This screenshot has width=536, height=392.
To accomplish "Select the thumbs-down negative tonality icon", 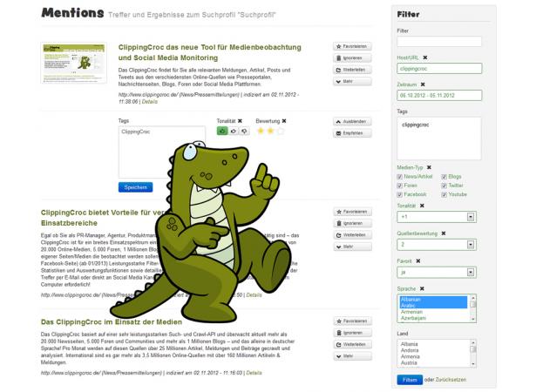I will tap(244, 131).
